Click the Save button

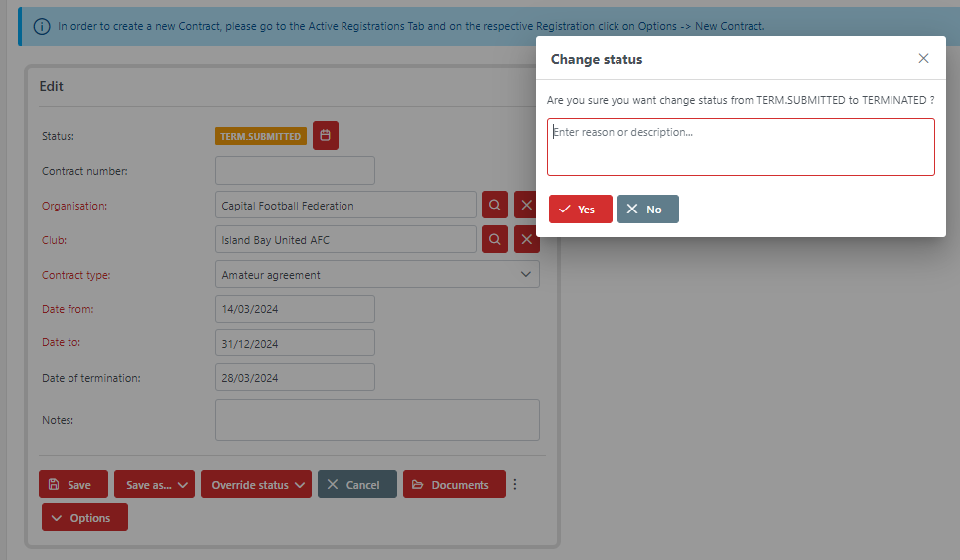point(72,485)
